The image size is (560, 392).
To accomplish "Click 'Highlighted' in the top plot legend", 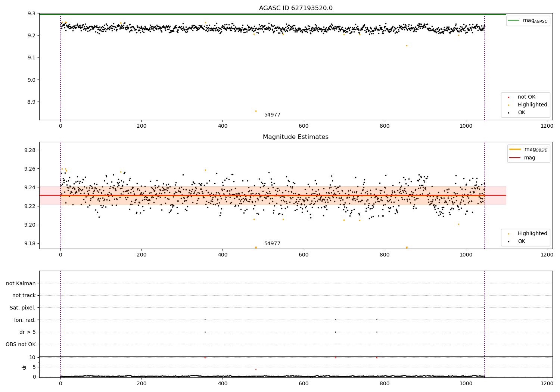I will coord(532,105).
